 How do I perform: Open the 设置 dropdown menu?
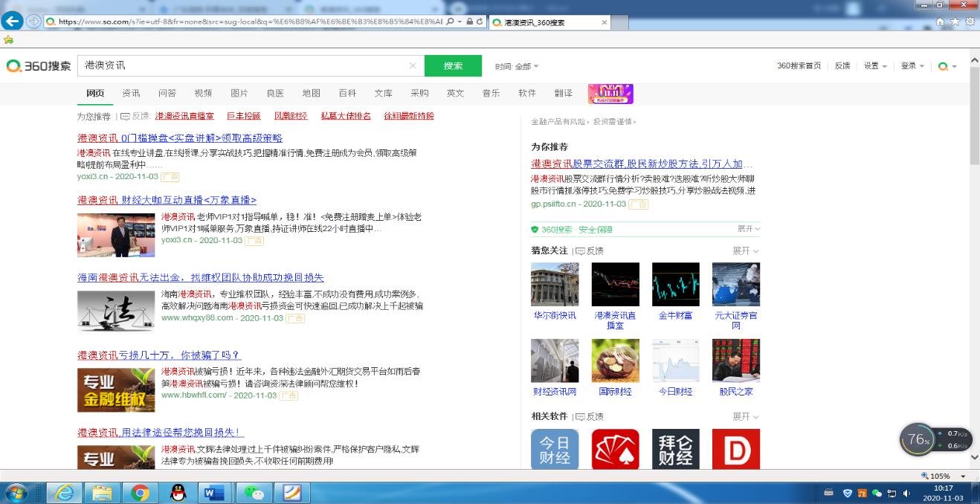click(875, 66)
